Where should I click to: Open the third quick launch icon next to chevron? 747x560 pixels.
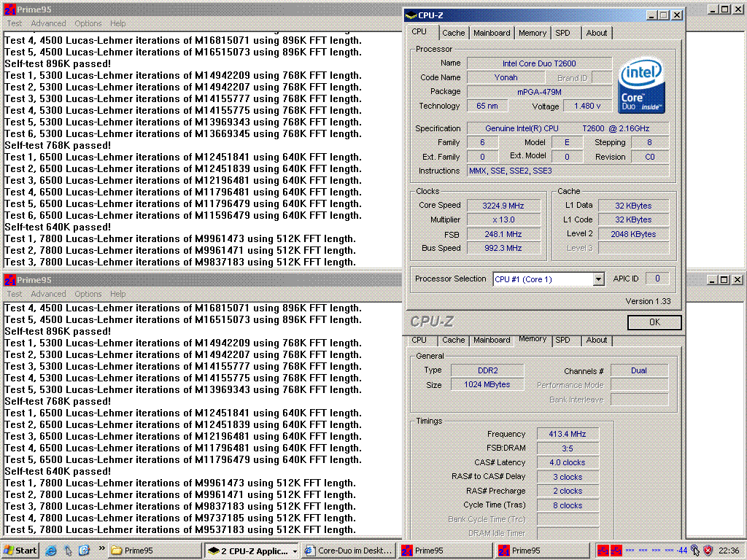[x=85, y=551]
